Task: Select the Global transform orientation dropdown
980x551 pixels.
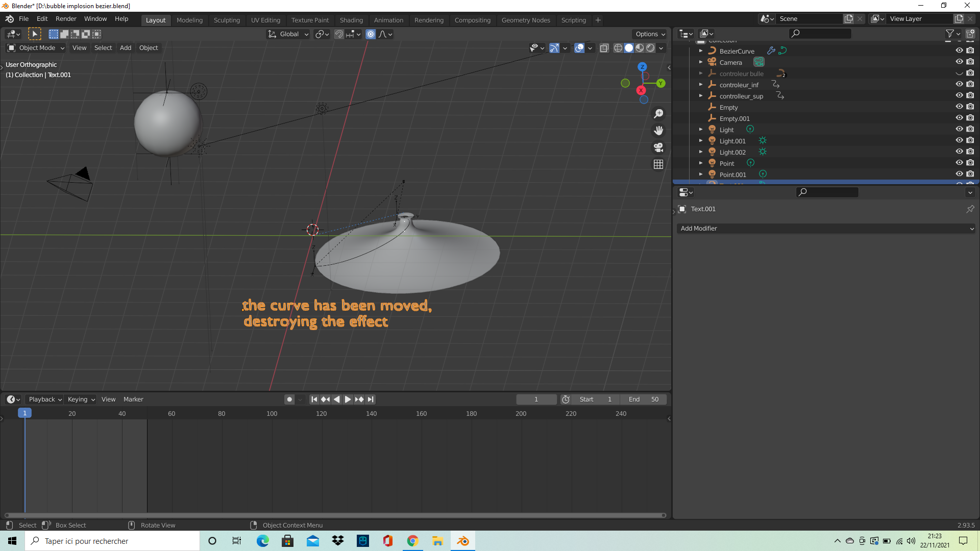Action: coord(287,34)
